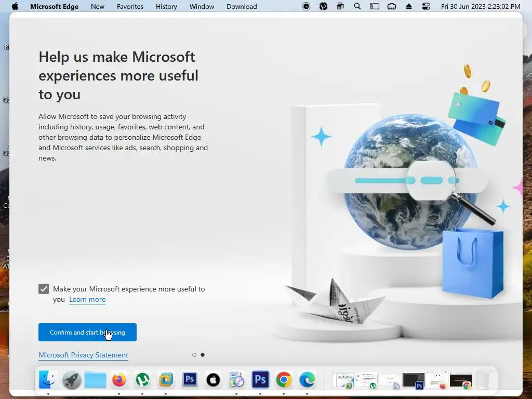Image resolution: width=532 pixels, height=399 pixels.
Task: Restore minimized uTorrent window thumbnail
Action: [366, 380]
